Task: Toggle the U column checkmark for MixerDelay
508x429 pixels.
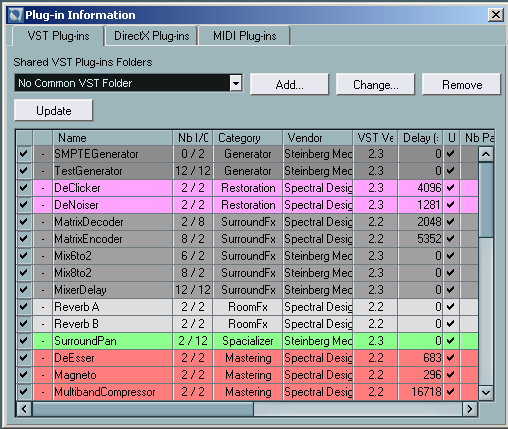Action: pyautogui.click(x=451, y=290)
